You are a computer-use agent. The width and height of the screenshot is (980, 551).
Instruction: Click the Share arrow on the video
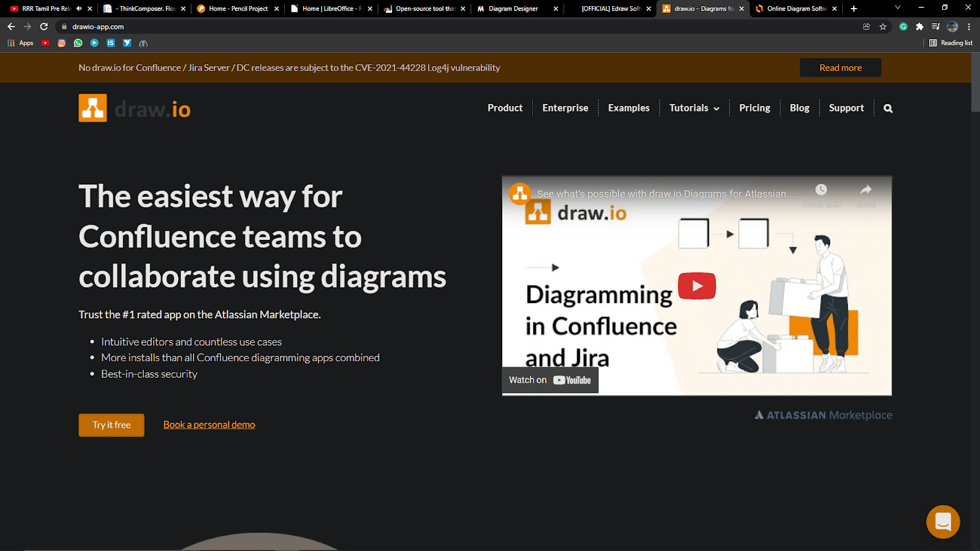tap(866, 195)
